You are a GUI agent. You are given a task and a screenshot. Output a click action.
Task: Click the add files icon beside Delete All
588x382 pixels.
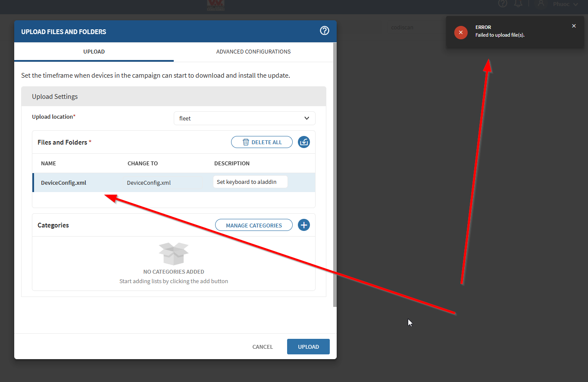point(304,142)
